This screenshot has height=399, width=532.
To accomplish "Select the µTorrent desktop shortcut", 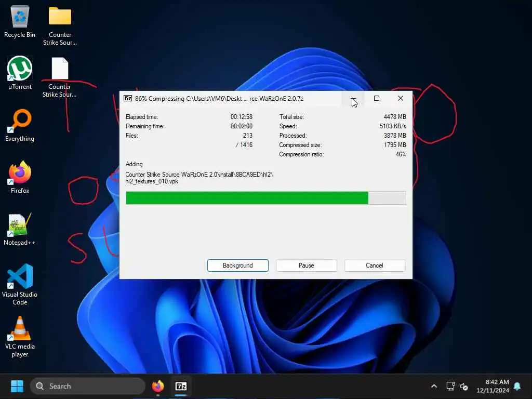I will click(x=20, y=73).
